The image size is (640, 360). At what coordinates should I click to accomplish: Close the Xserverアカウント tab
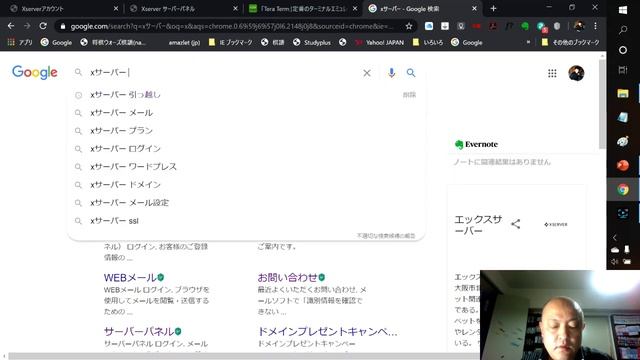pos(116,9)
